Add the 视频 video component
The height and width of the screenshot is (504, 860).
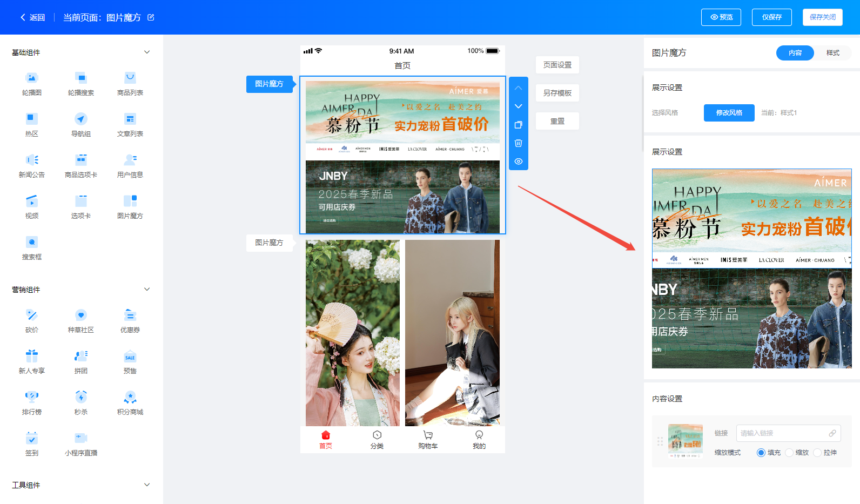(32, 207)
